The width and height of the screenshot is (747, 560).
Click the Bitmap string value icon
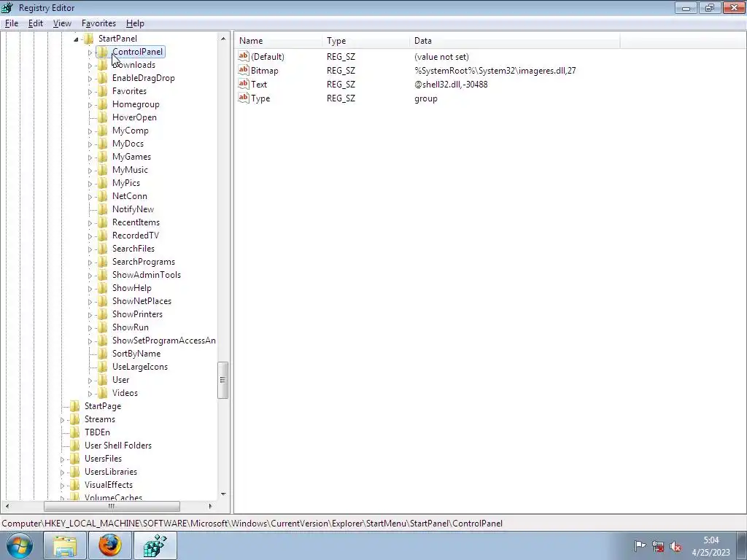(x=244, y=70)
